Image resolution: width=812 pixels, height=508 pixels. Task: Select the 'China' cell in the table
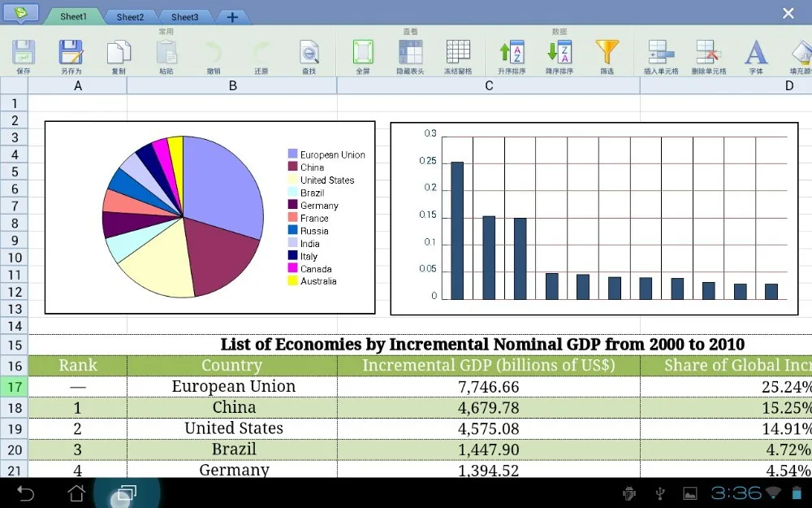click(x=232, y=408)
